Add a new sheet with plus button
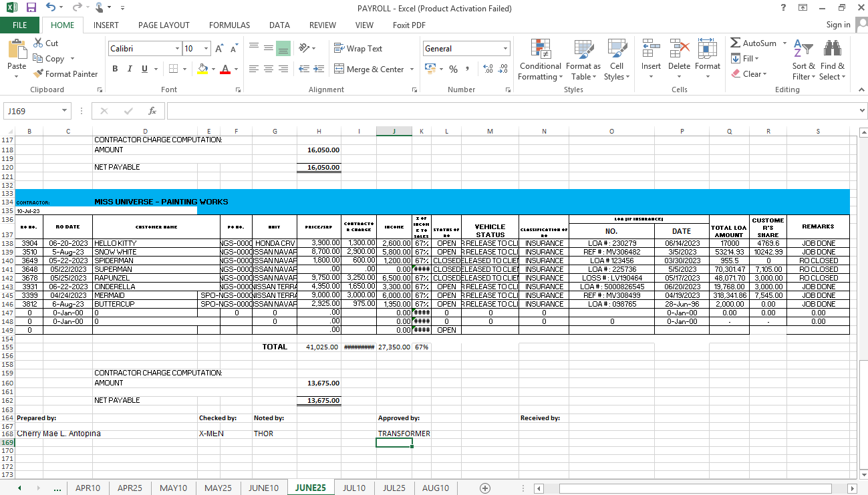 [x=485, y=488]
